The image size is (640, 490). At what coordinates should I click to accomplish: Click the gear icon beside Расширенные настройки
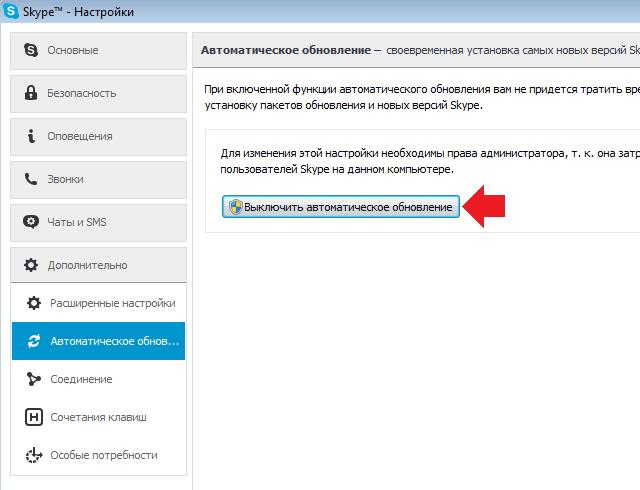pyautogui.click(x=34, y=303)
